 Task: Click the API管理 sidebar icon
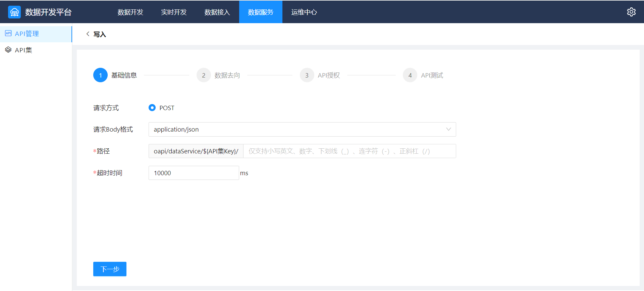pos(8,33)
